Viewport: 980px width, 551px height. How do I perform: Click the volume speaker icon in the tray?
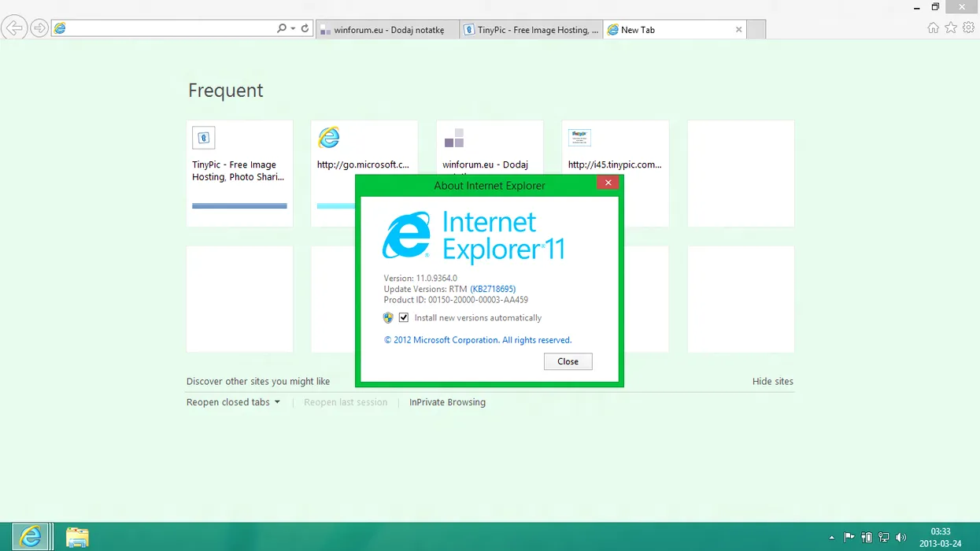pyautogui.click(x=901, y=538)
